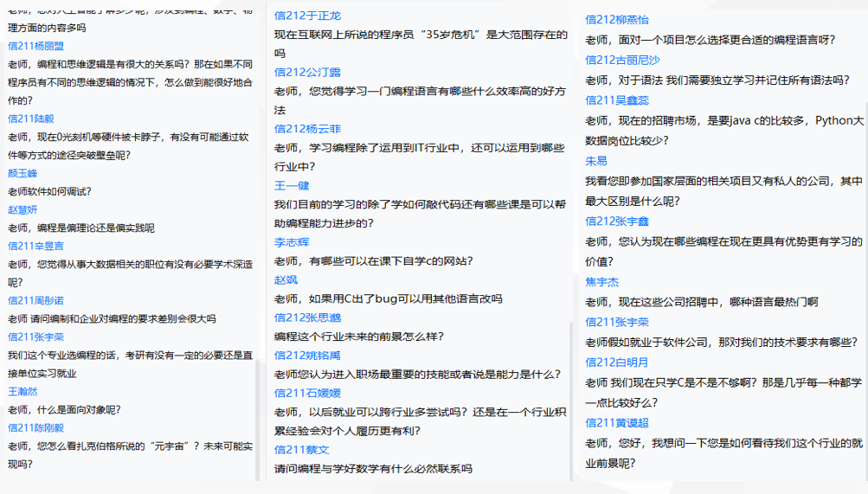Select username 李志辉

click(x=292, y=242)
